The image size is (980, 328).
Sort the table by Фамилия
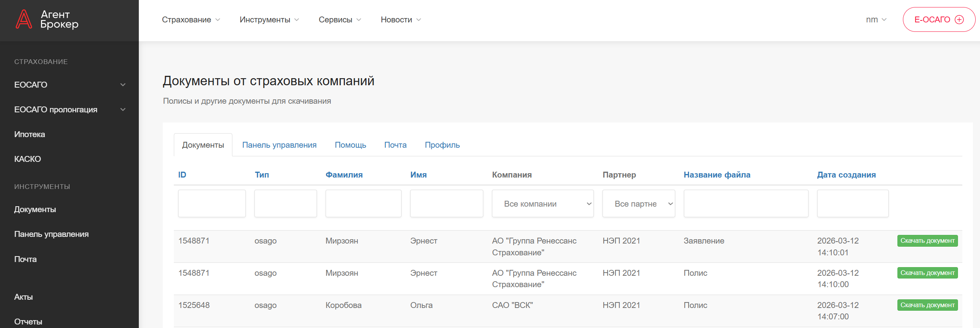(344, 175)
